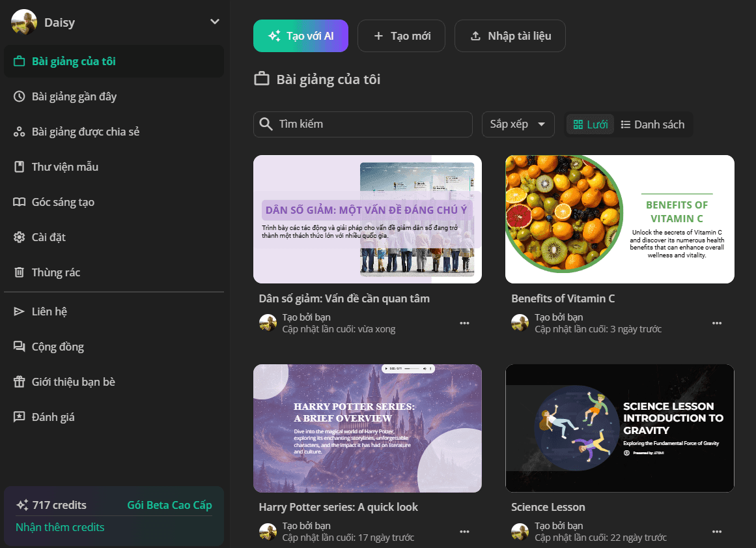Viewport: 756px width, 548px height.
Task: Open more options for Science Lesson
Action: click(717, 532)
